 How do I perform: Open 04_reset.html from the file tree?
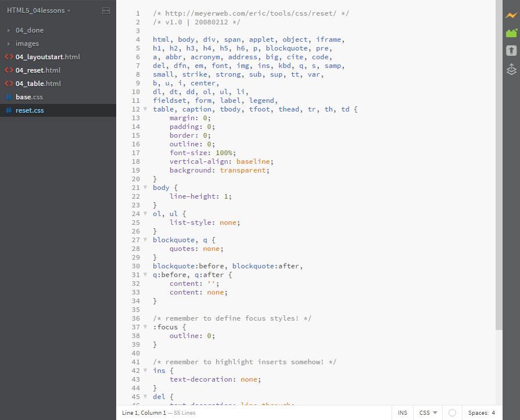point(38,70)
